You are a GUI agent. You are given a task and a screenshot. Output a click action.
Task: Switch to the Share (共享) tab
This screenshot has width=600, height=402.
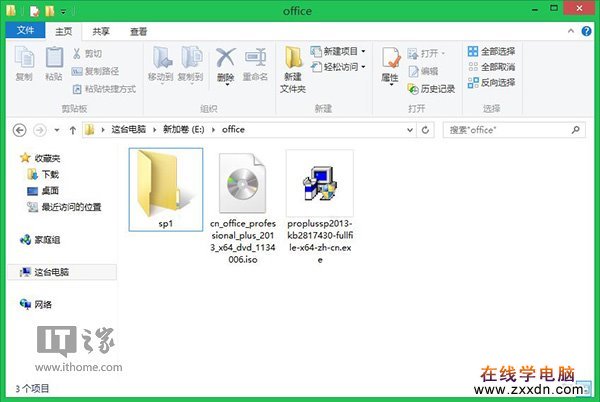pyautogui.click(x=101, y=31)
